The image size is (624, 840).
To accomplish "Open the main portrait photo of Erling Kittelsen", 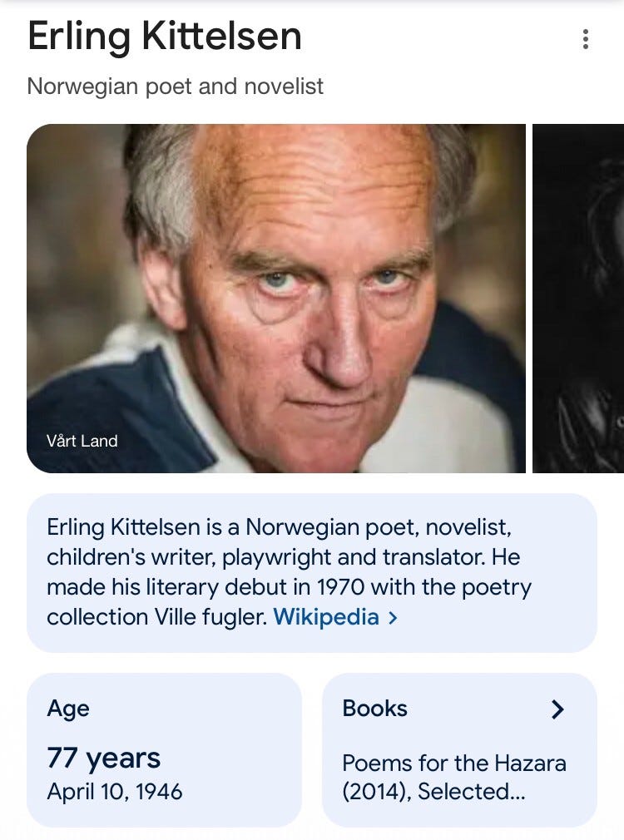I will click(x=276, y=298).
